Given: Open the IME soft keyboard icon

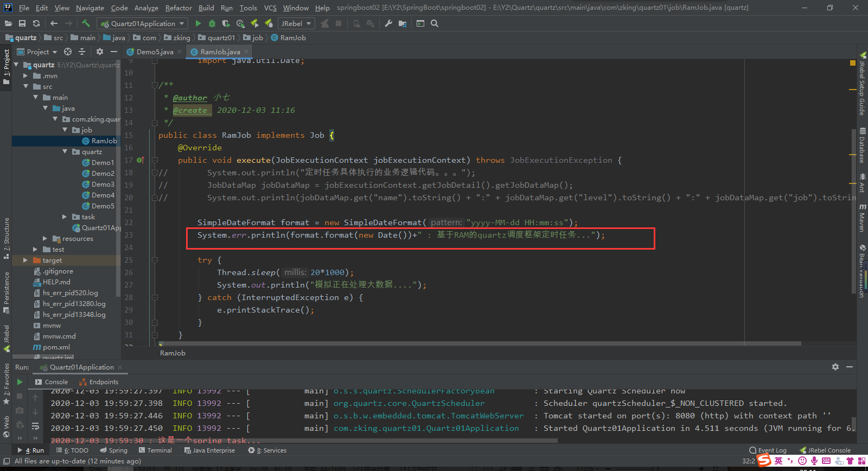Looking at the screenshot, I should [x=826, y=461].
